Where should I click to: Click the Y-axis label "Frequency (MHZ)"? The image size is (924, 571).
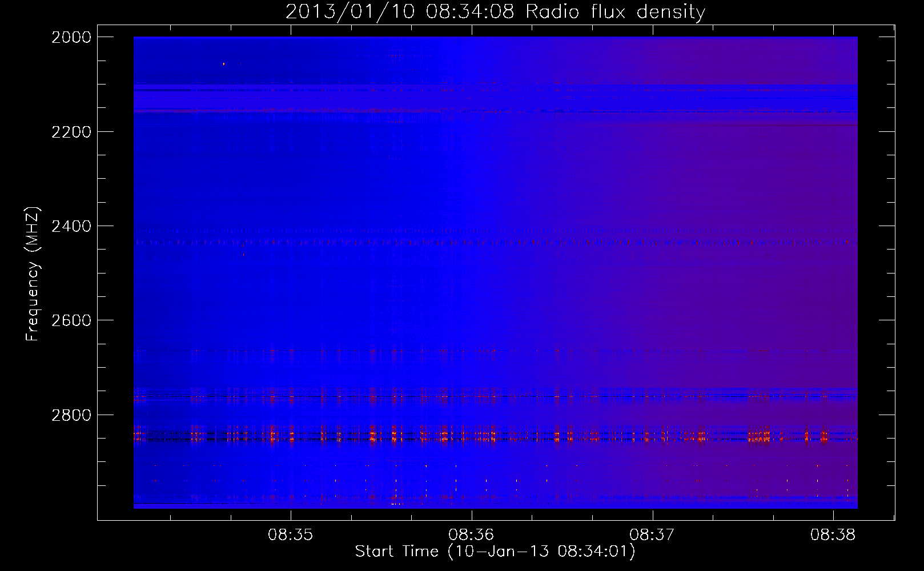coord(33,274)
